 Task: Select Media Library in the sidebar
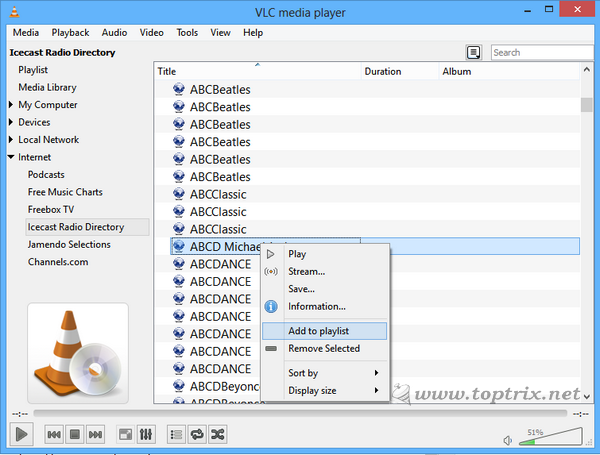click(47, 87)
